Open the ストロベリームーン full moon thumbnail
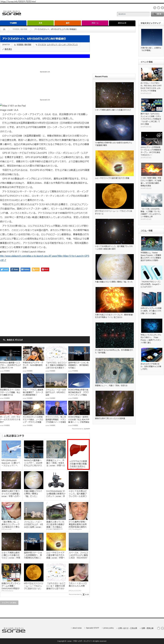 [114, 196]
